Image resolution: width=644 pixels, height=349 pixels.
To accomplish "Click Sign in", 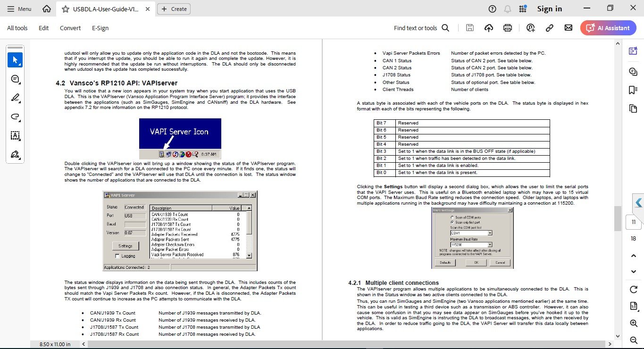I will pos(550,8).
